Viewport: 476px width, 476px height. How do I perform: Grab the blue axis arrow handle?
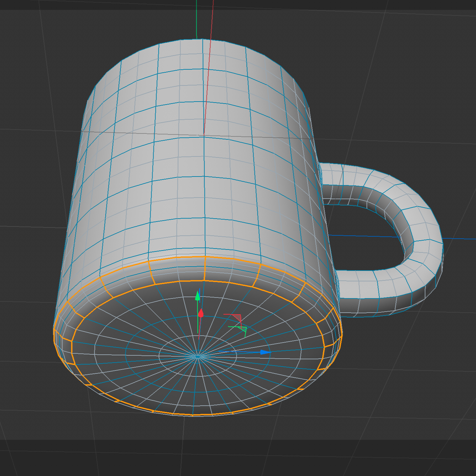[x=265, y=352]
